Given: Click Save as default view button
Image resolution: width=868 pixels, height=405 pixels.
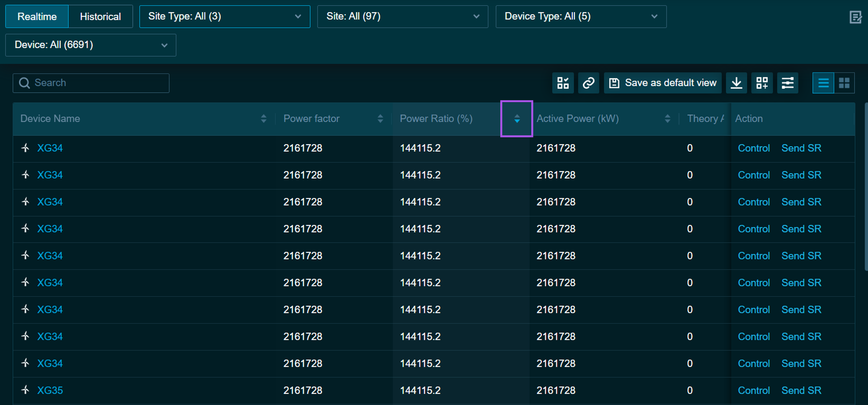Looking at the screenshot, I should 662,83.
